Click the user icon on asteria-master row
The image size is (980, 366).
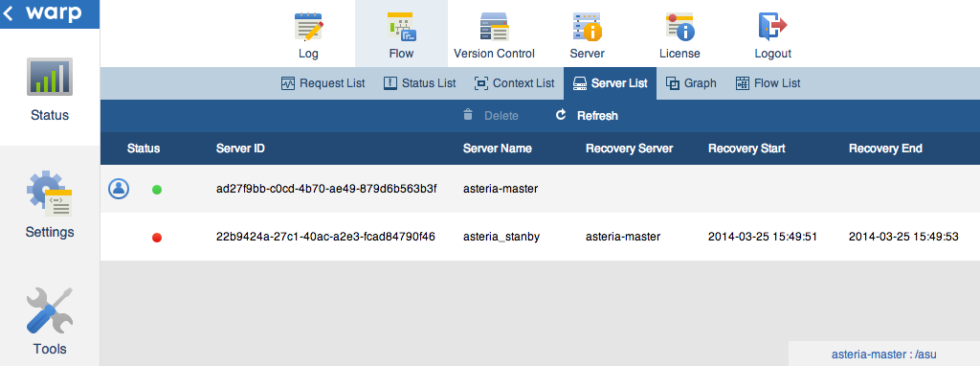119,189
